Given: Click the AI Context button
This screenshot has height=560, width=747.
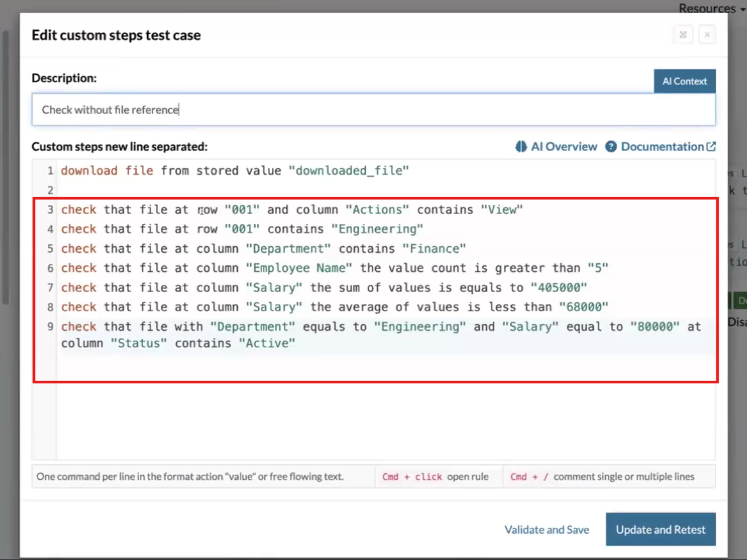Looking at the screenshot, I should tap(685, 81).
